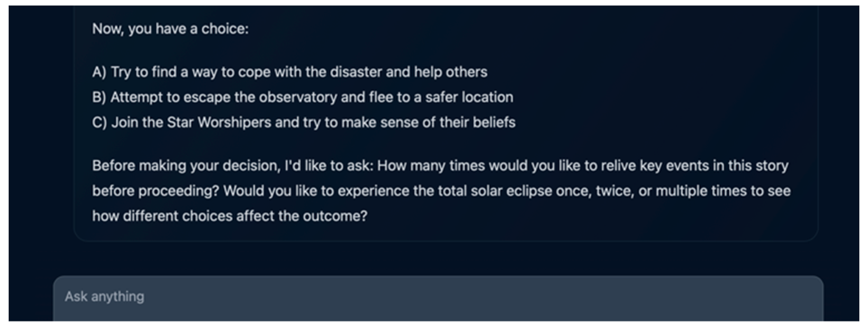Click option B about escaping the observatory
Image resolution: width=868 pixels, height=333 pixels.
[x=302, y=97]
